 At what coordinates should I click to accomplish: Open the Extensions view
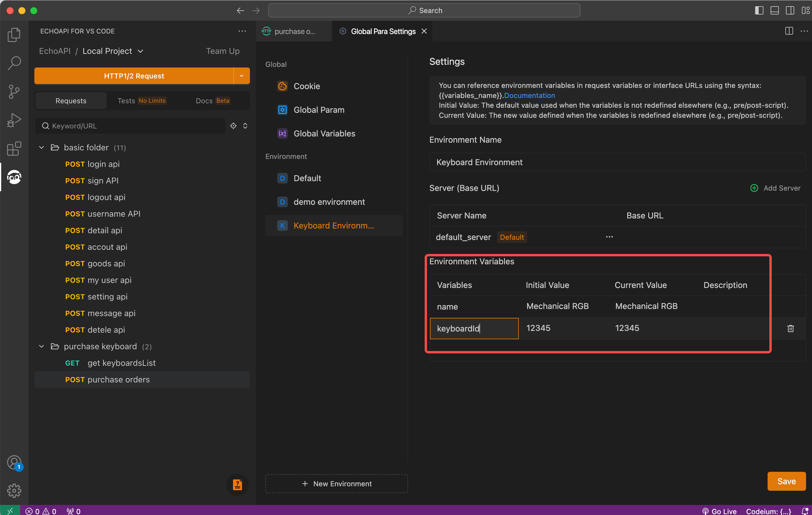tap(14, 148)
